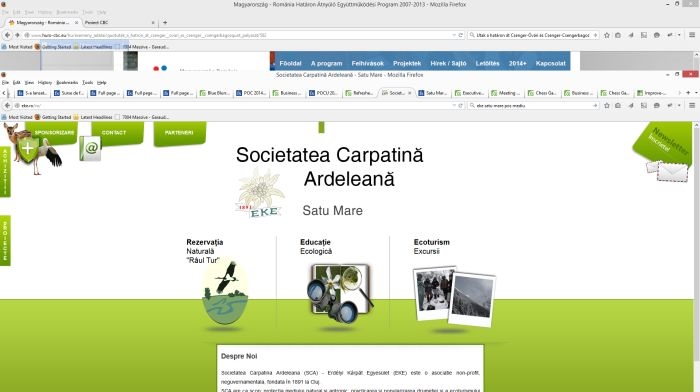Click the bookmark star icon in front Firefox toolbar
700x392 pixels.
tap(607, 106)
